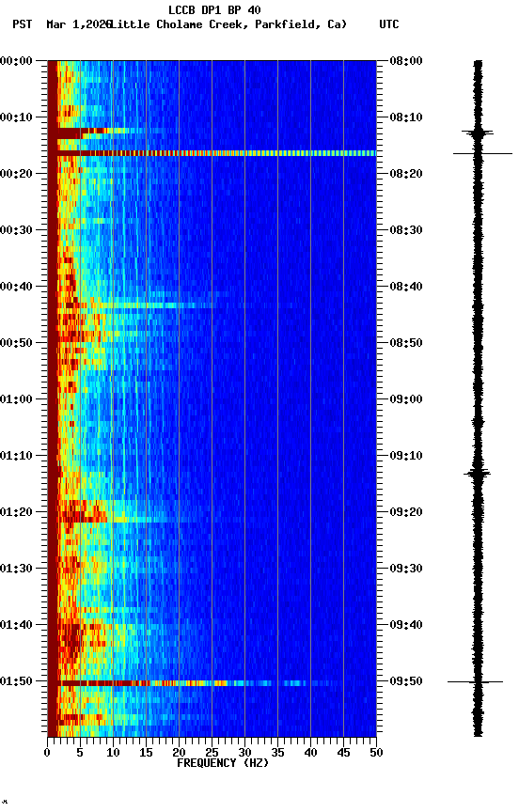Image resolution: width=519 pixels, height=812 pixels.
Task: Click the 08:00 UTC time label
Action: tap(406, 61)
